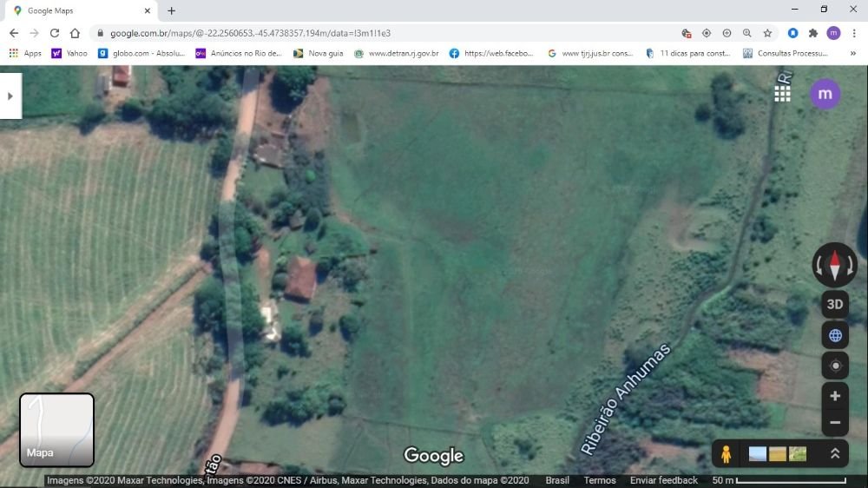Show my current location
Viewport: 868px width, 488px height.
(x=835, y=366)
